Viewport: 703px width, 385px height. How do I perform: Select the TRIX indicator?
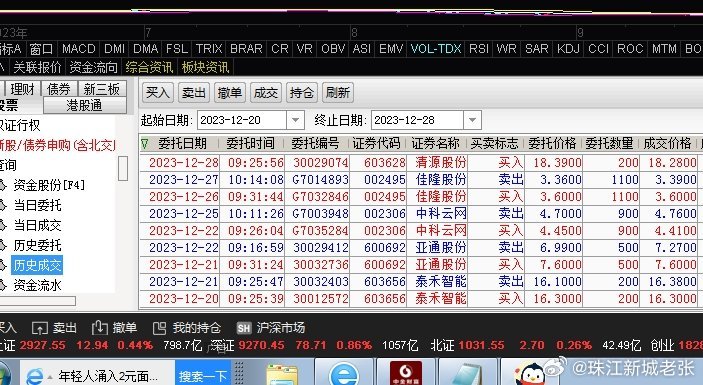click(x=209, y=48)
